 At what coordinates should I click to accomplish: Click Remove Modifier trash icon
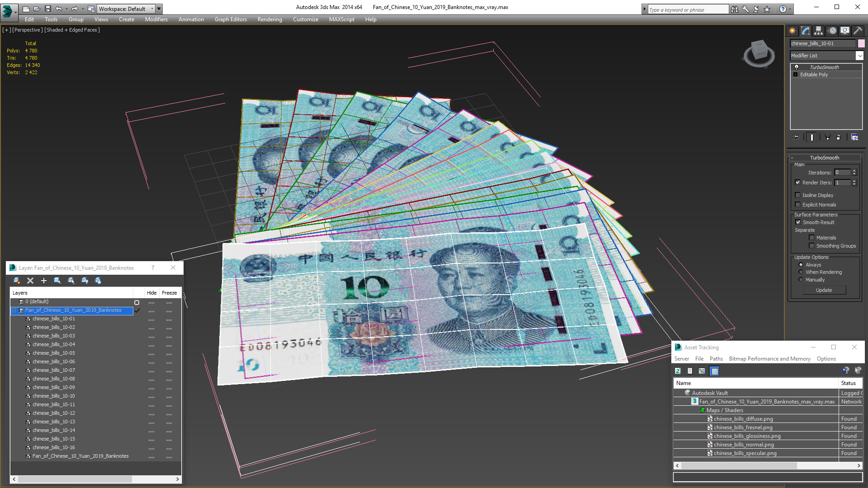pyautogui.click(x=839, y=137)
